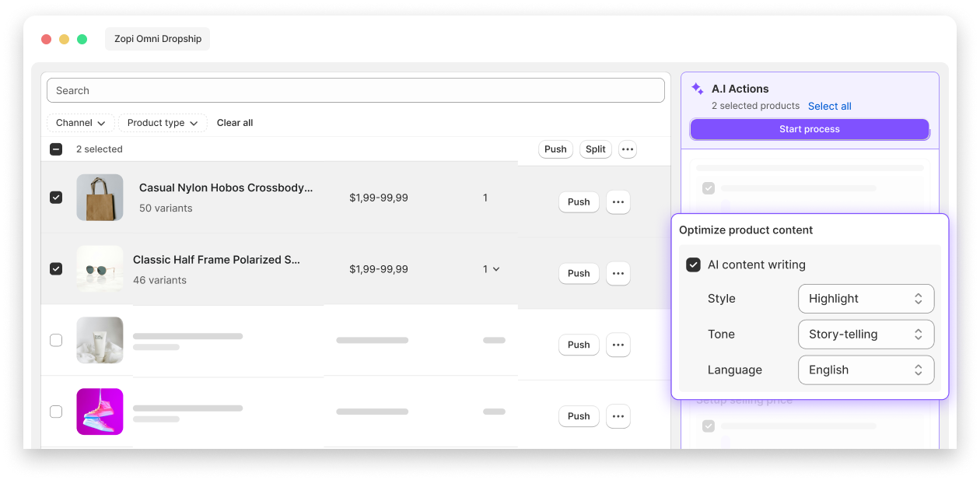Select the white tube product checkbox

56,340
